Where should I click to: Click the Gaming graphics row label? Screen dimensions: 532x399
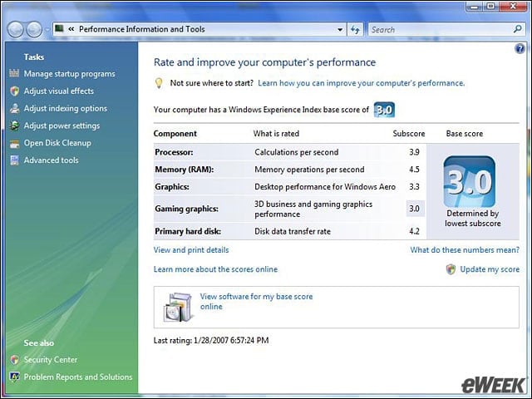186,209
